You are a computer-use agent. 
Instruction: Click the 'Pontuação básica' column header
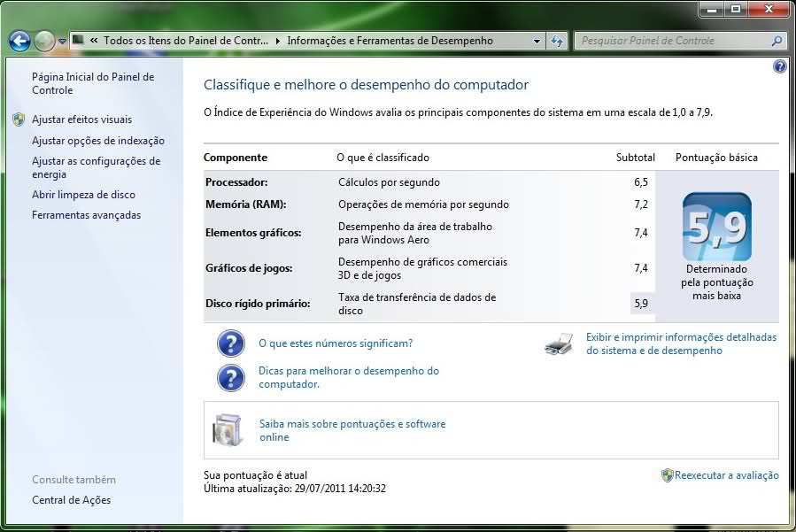pyautogui.click(x=716, y=158)
